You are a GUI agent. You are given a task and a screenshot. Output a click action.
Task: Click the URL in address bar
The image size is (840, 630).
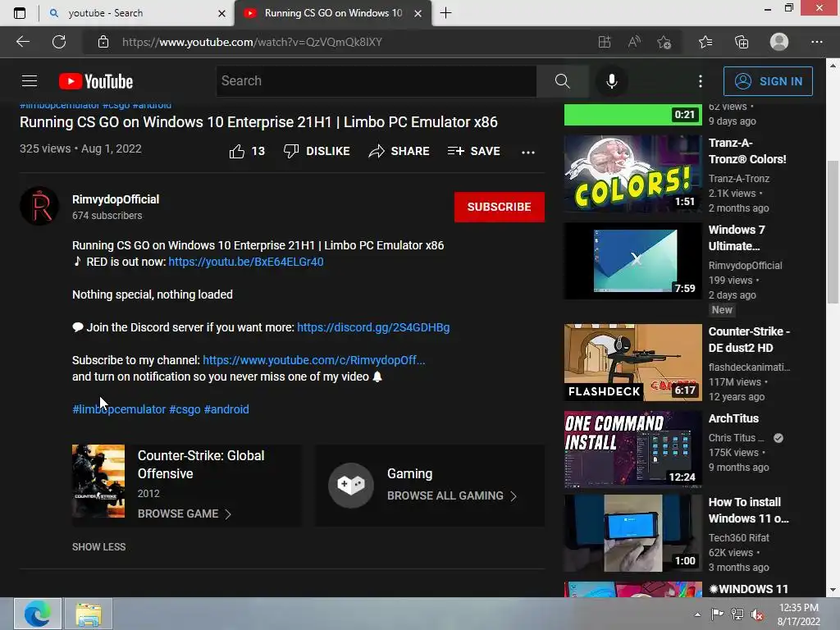(252, 42)
